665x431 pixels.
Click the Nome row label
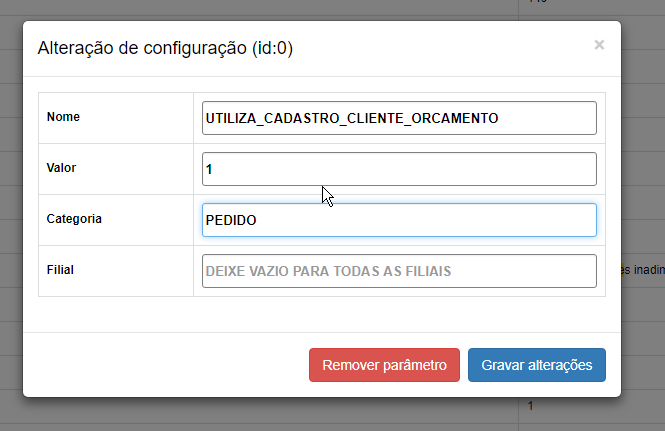pyautogui.click(x=63, y=117)
